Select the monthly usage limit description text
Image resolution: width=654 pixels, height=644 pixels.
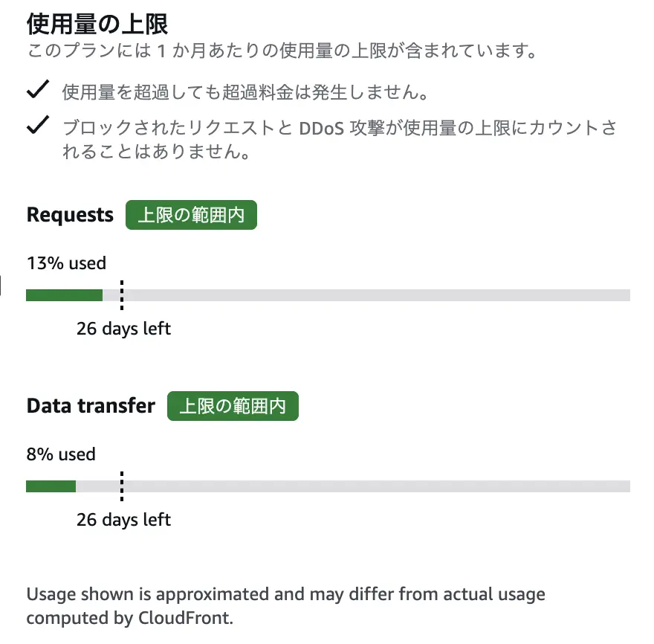281,52
